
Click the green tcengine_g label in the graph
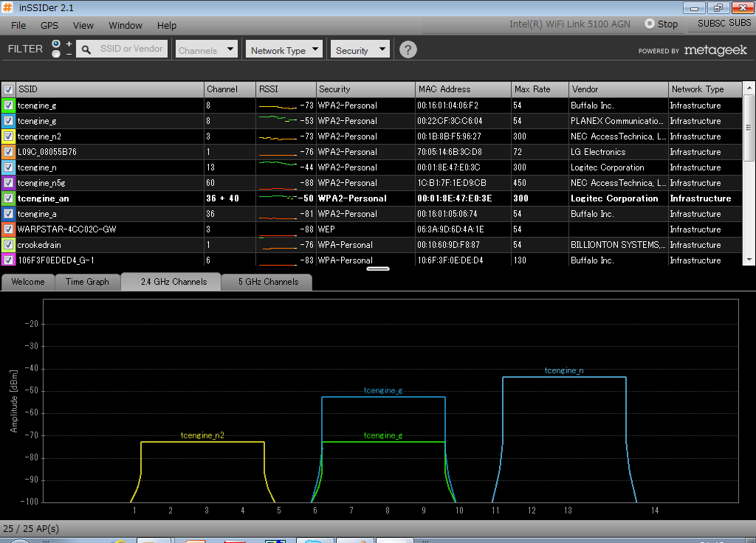383,435
